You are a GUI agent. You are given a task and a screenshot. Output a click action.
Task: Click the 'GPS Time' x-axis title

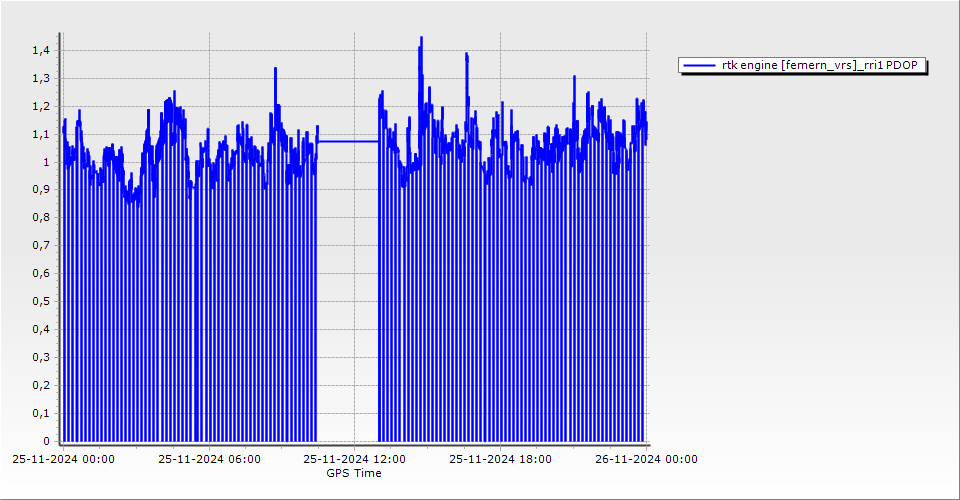coord(354,473)
